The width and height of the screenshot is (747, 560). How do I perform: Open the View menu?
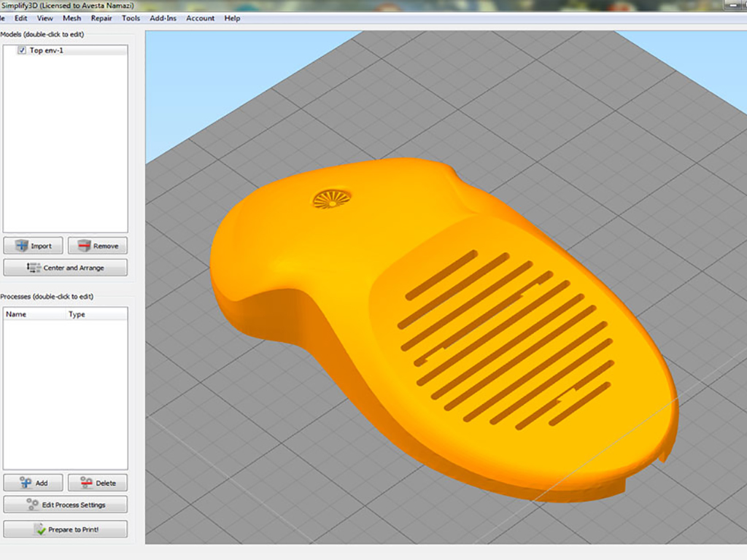(44, 18)
